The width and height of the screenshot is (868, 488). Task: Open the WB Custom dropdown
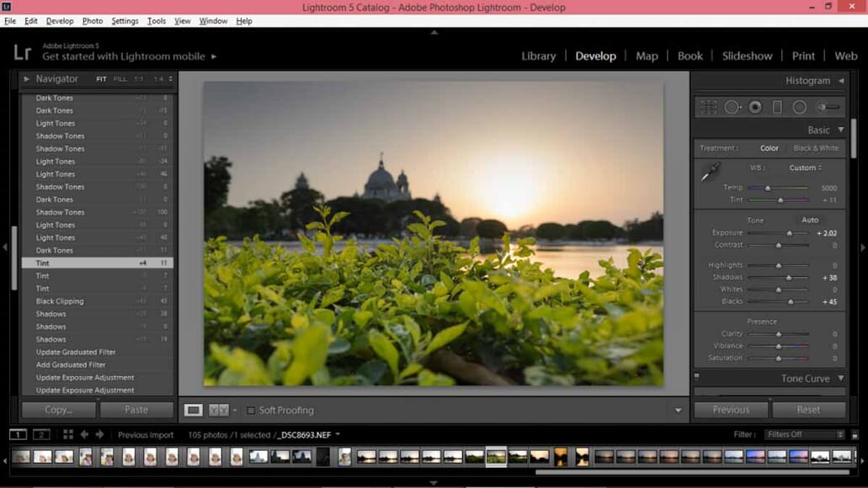pos(806,167)
